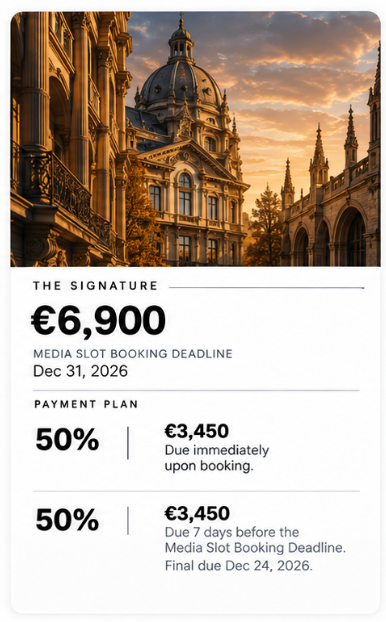Click the second €3,450 payment amount
The image size is (386, 622).
(197, 513)
